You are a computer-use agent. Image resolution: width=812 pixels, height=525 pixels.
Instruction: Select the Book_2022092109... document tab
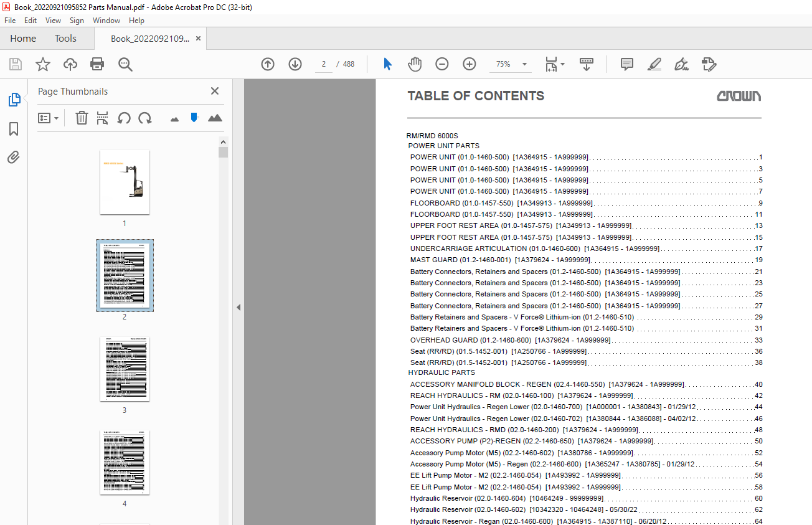click(149, 39)
